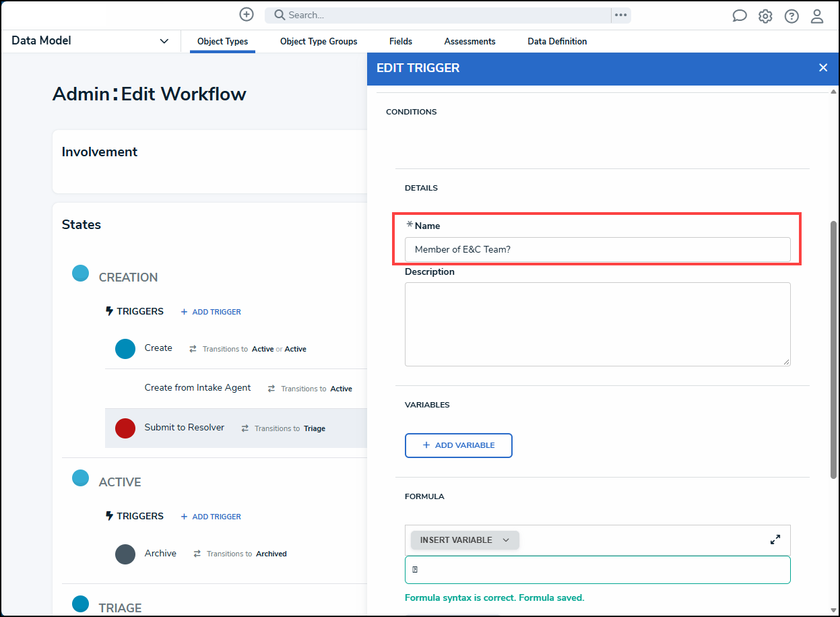
Task: Select the Create trigger row
Action: click(x=236, y=349)
